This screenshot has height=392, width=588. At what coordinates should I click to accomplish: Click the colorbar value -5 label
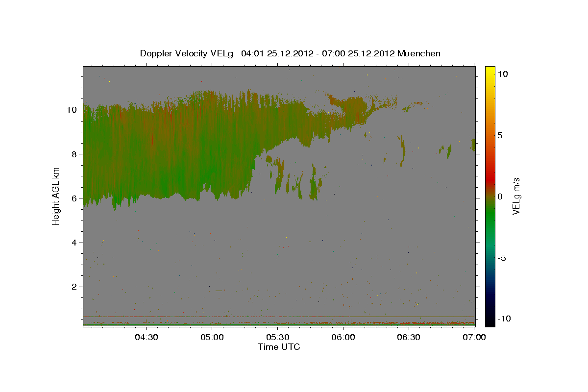coord(502,258)
